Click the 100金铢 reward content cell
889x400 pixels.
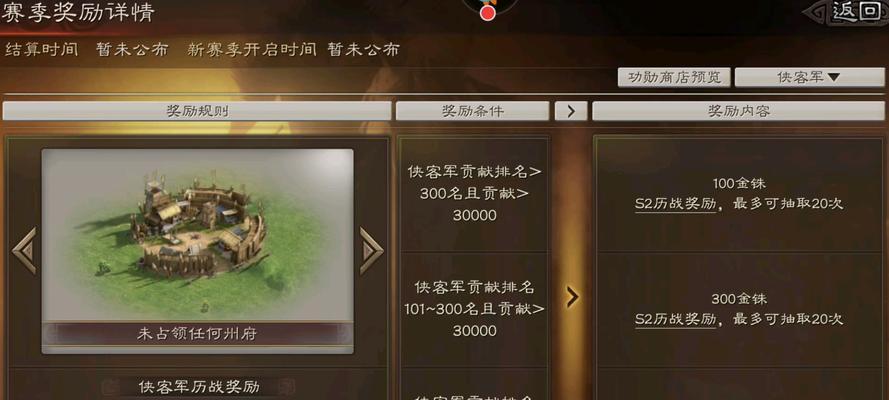pyautogui.click(x=739, y=194)
